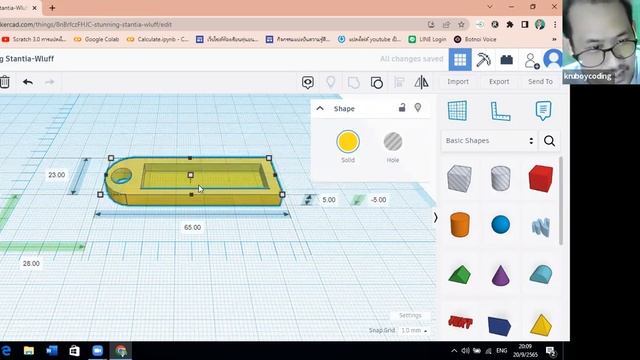Bookmark this page with star icon
The height and width of the screenshot is (360, 640).
pyautogui.click(x=461, y=24)
